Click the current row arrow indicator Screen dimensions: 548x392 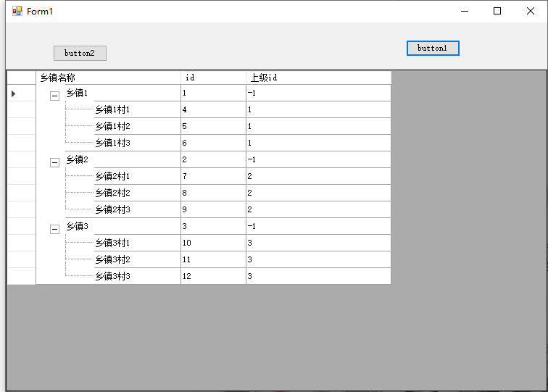point(14,93)
